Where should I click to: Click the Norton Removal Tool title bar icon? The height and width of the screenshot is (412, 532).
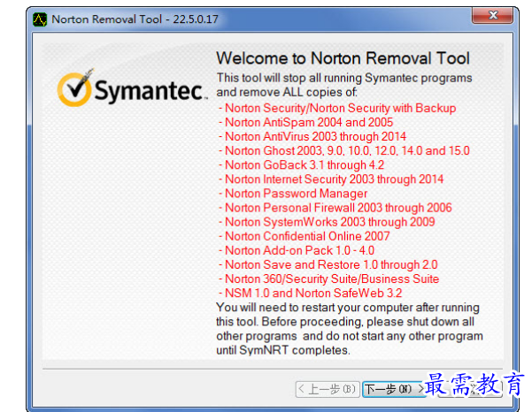[40, 19]
